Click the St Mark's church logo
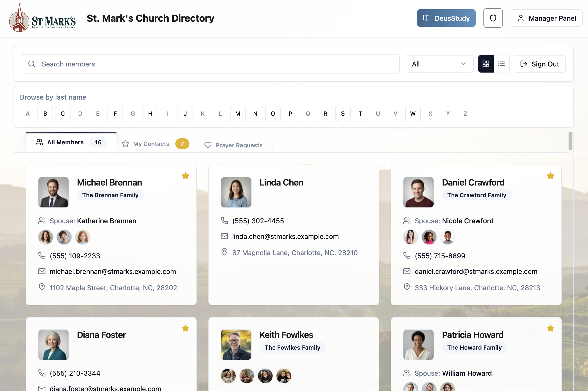The image size is (588, 391). tap(42, 18)
